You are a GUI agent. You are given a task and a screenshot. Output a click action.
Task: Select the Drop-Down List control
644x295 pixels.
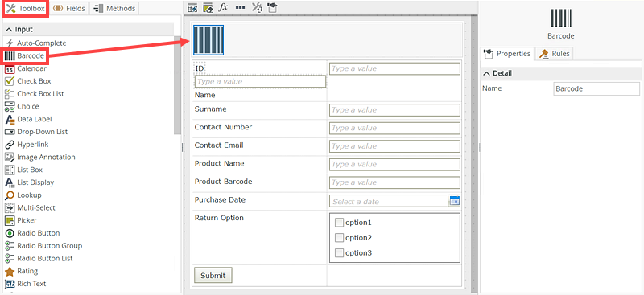[x=36, y=132]
